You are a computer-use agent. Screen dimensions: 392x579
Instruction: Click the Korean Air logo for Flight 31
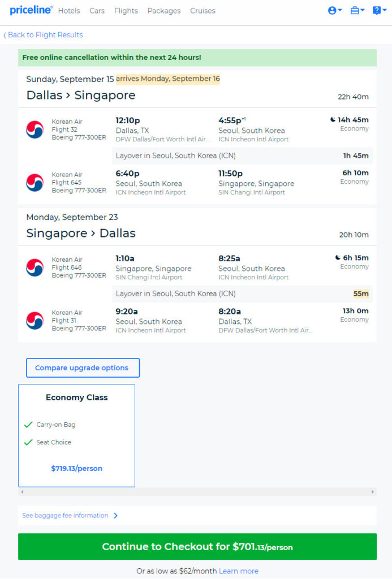[35, 321]
